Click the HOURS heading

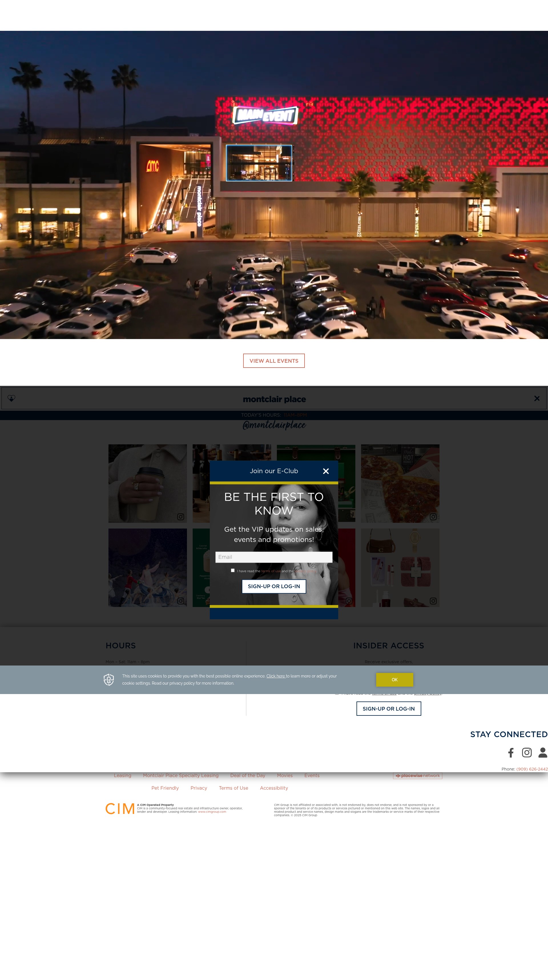pyautogui.click(x=121, y=646)
